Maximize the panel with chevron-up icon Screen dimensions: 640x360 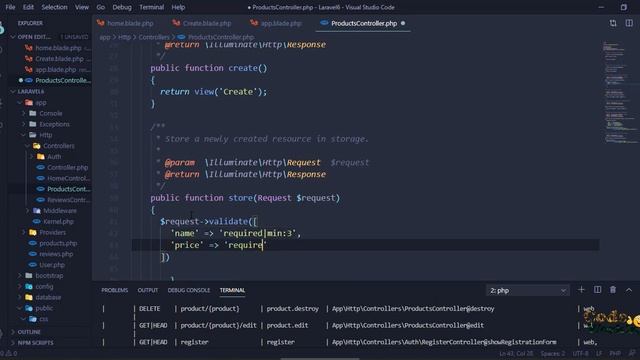[x=629, y=290]
